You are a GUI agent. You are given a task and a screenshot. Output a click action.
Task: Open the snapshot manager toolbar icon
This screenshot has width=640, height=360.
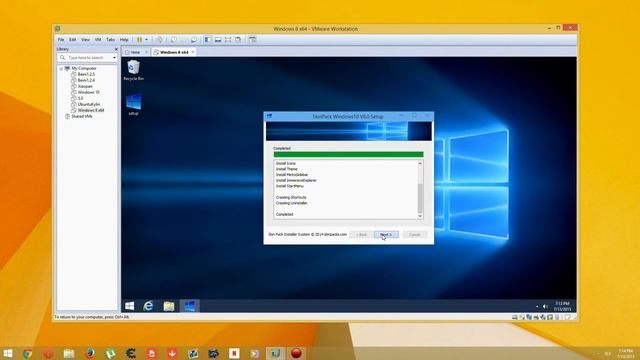(x=194, y=40)
